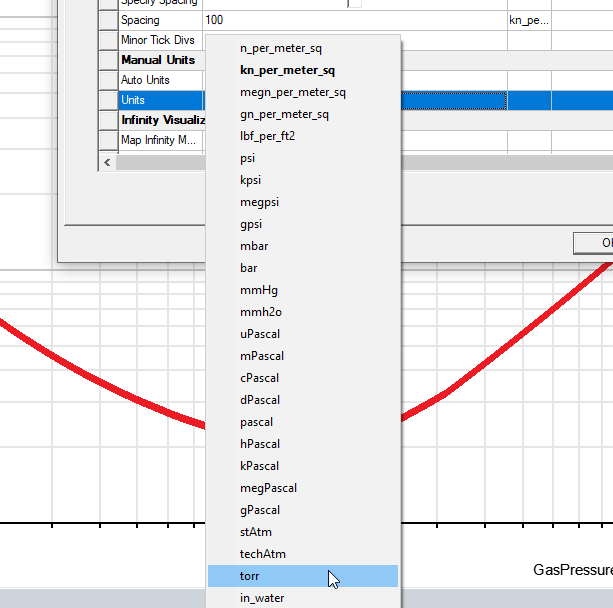Select techAtm unit
The height and width of the screenshot is (608, 613).
pyautogui.click(x=303, y=554)
